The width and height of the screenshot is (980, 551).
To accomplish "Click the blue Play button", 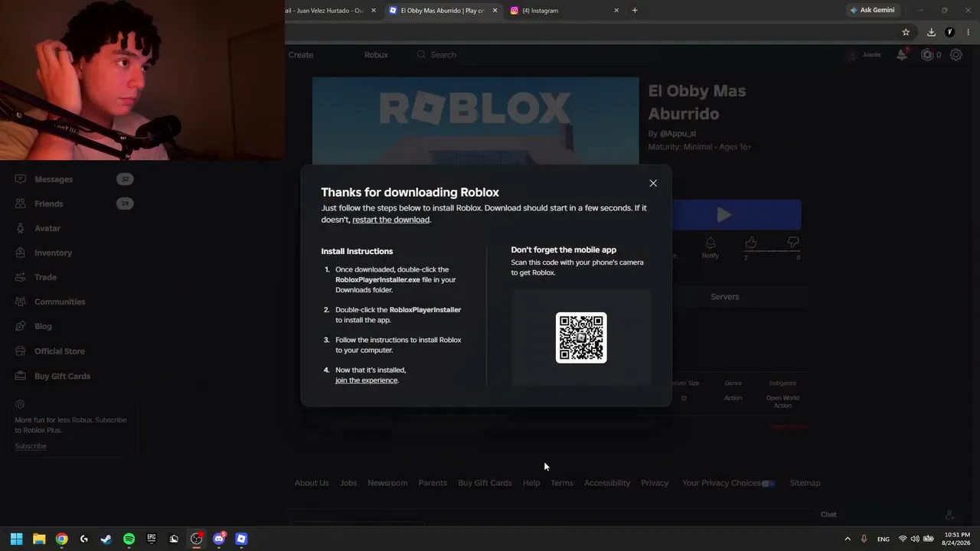I will tap(724, 215).
